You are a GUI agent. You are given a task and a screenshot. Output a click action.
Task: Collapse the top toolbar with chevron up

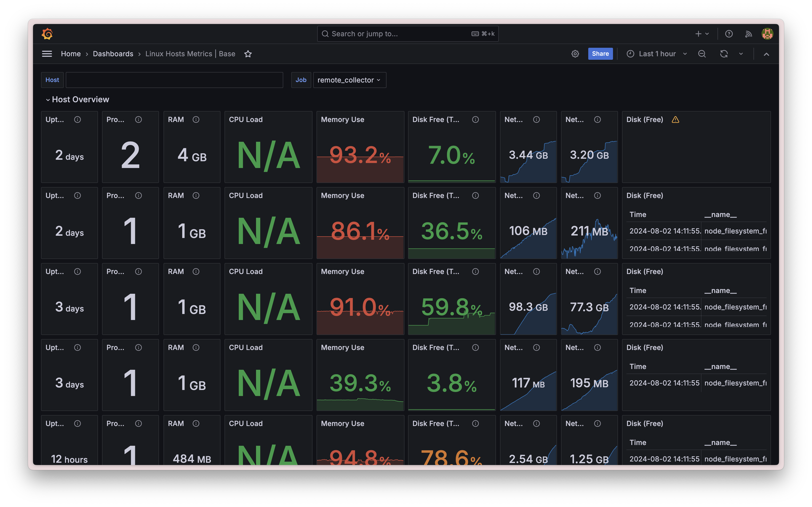[766, 54]
